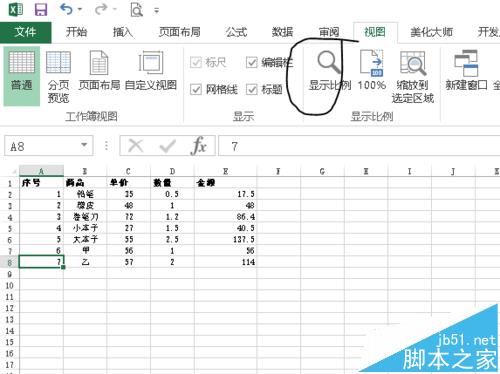The image size is (500, 374).
Task: Open the 审阅 tab
Action: click(x=329, y=32)
